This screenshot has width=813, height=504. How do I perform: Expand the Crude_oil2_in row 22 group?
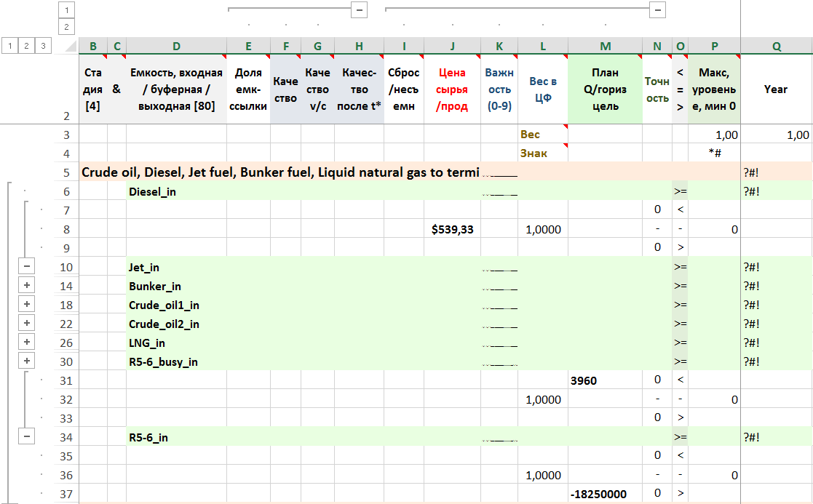(27, 324)
